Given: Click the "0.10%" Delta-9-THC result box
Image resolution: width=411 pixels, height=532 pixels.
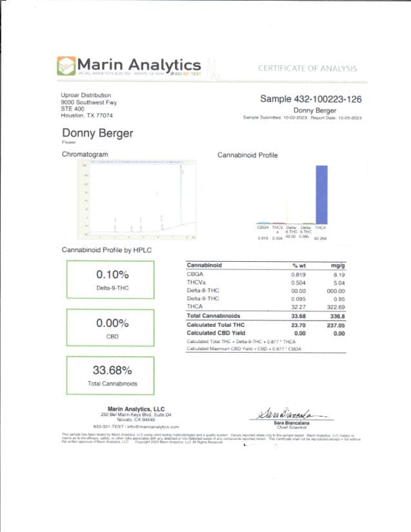Looking at the screenshot, I should click(110, 280).
